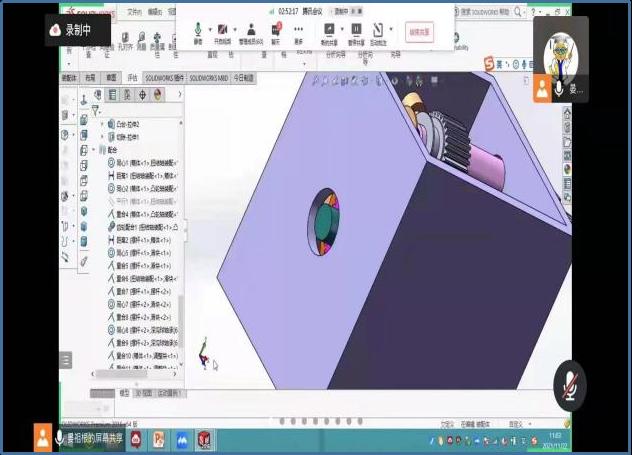This screenshot has width=632, height=455.
Task: Click the PowerPoint icon in the taskbar
Action: 158,438
